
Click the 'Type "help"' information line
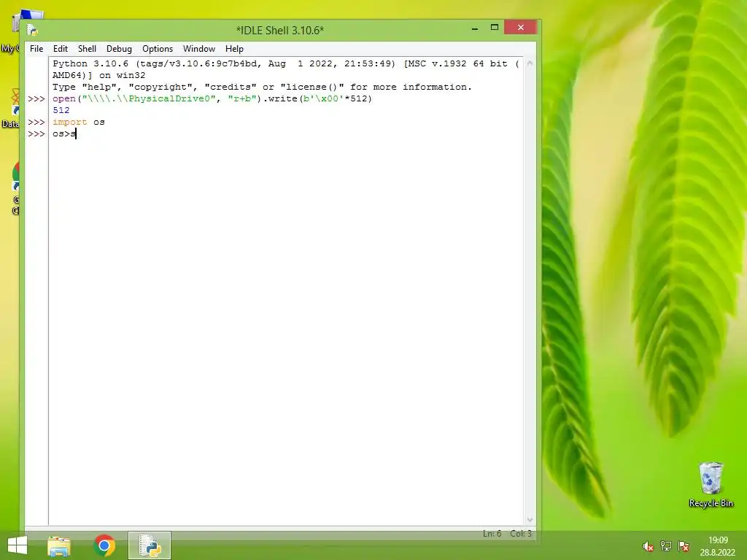[x=262, y=87]
